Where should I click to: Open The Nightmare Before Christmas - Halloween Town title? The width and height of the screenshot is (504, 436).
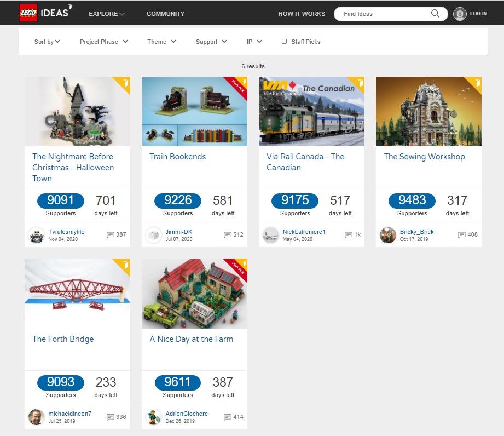[73, 167]
